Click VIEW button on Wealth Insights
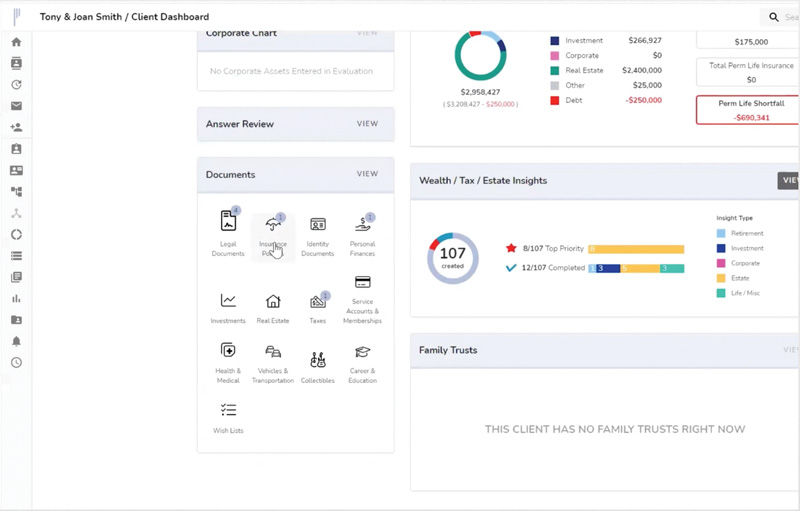Viewport: 800px width, 511px height. point(788,180)
